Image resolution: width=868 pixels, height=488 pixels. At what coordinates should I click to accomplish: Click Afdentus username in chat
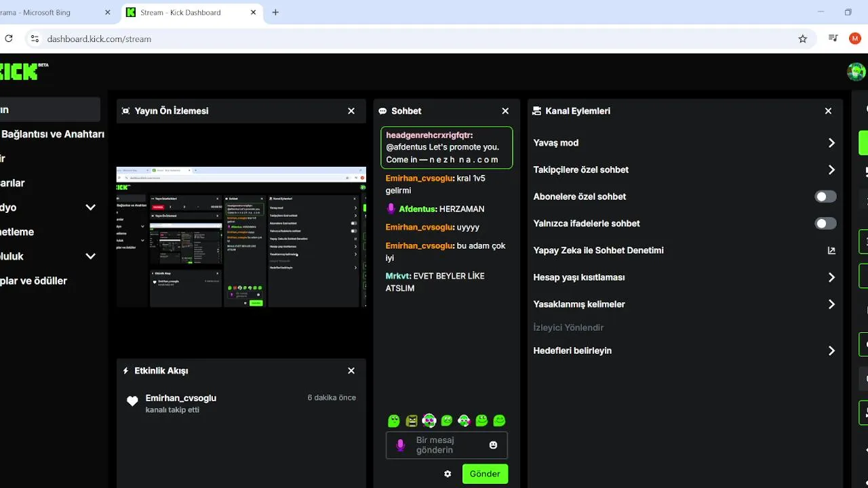point(417,209)
